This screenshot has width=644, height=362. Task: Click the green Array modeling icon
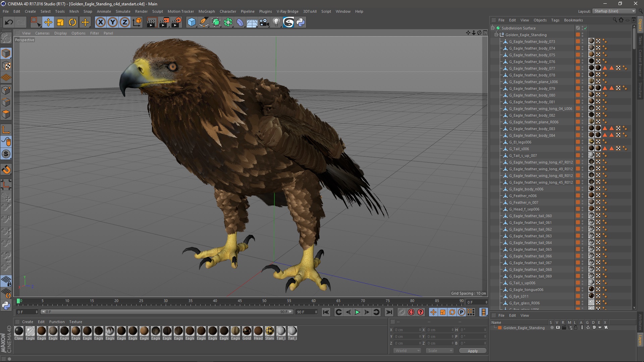228,22
